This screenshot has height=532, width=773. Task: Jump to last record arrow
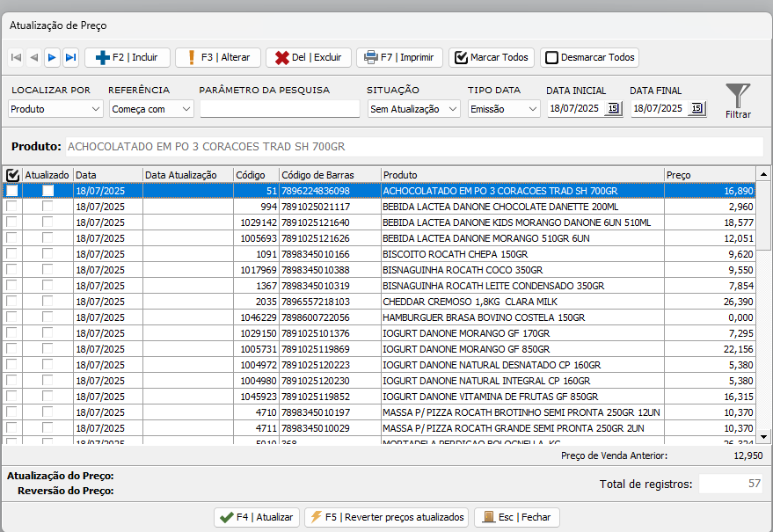pyautogui.click(x=70, y=58)
